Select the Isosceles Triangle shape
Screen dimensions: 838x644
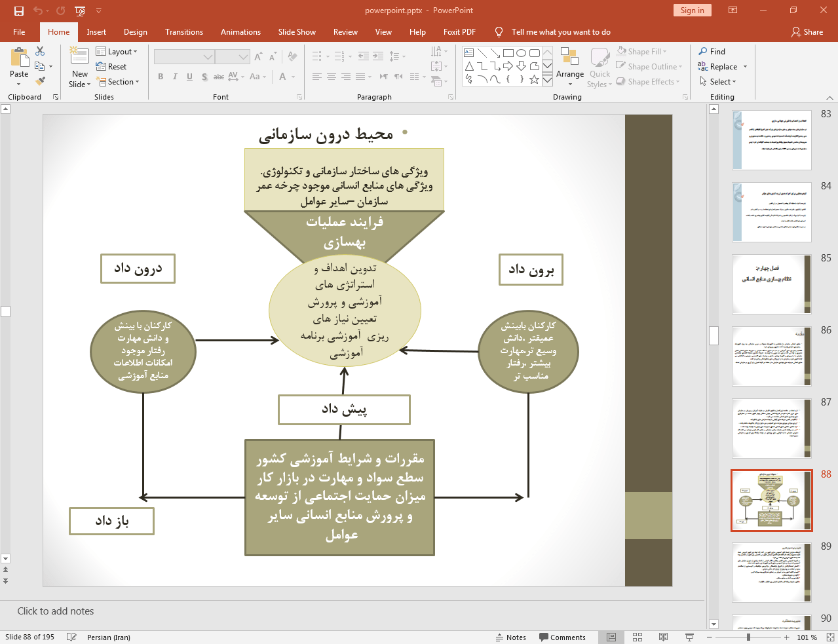click(x=468, y=66)
